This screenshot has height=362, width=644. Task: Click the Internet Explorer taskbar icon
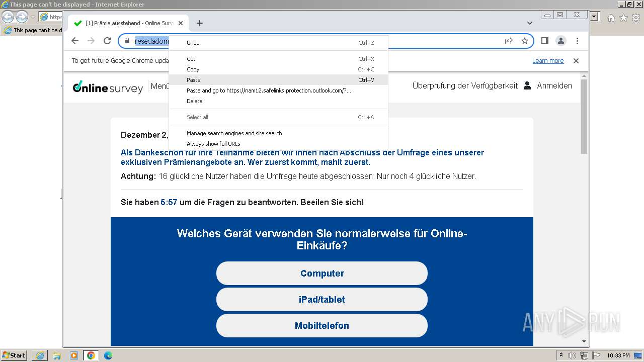click(x=40, y=355)
